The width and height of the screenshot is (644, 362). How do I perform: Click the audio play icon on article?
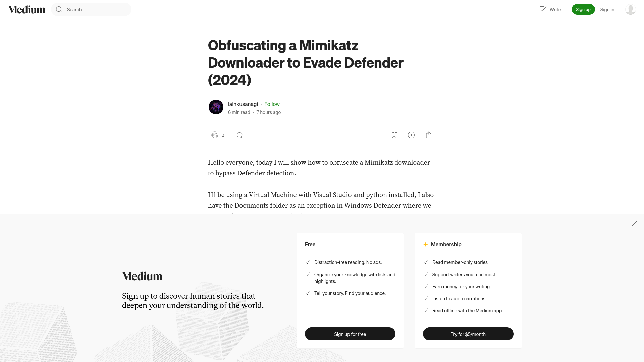(x=411, y=135)
